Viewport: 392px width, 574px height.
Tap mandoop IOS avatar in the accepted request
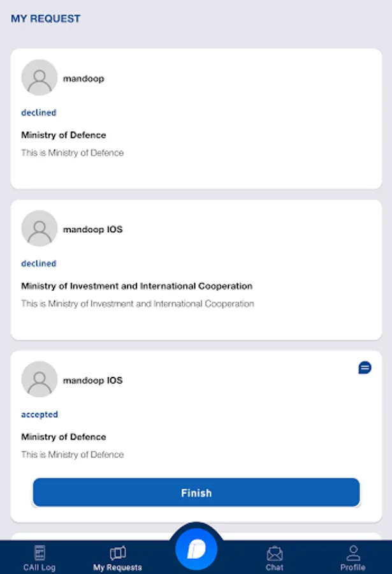[40, 379]
